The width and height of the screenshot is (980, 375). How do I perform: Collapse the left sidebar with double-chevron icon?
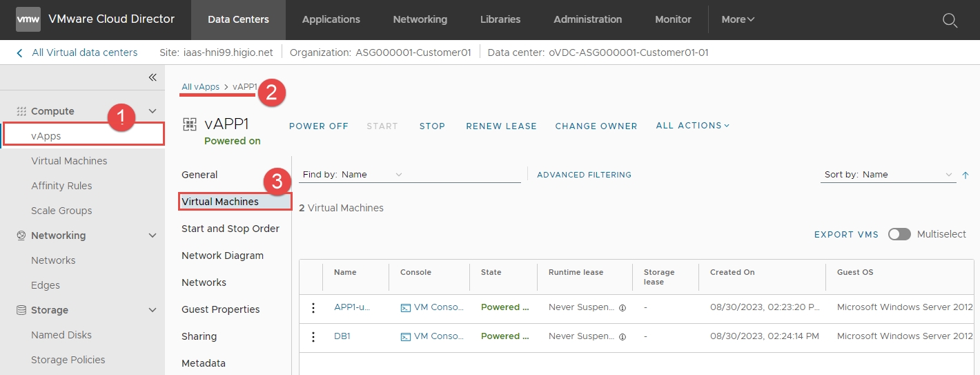click(153, 77)
